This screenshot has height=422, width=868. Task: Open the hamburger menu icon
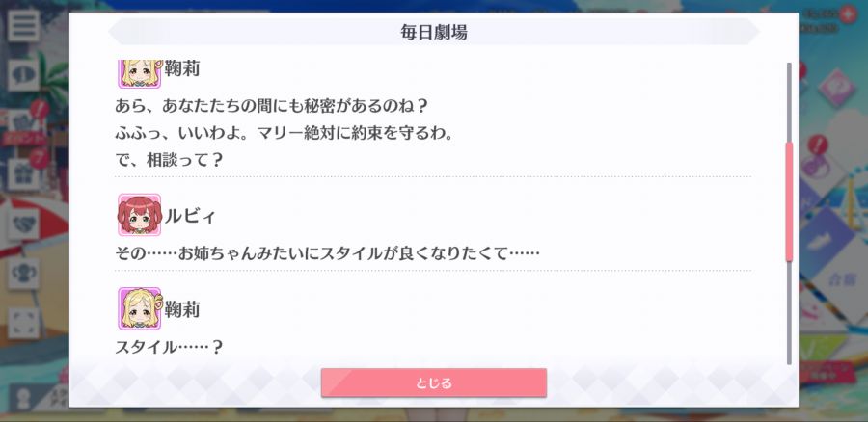click(x=24, y=25)
